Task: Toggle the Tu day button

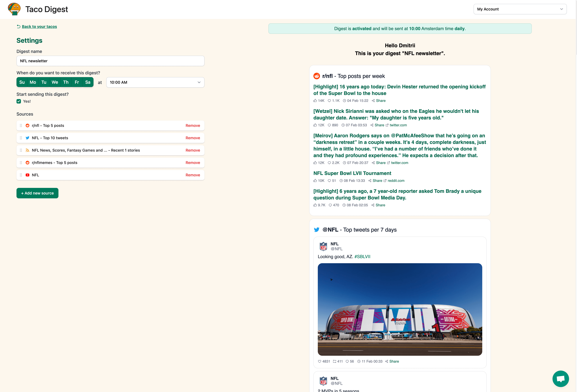Action: (x=44, y=82)
